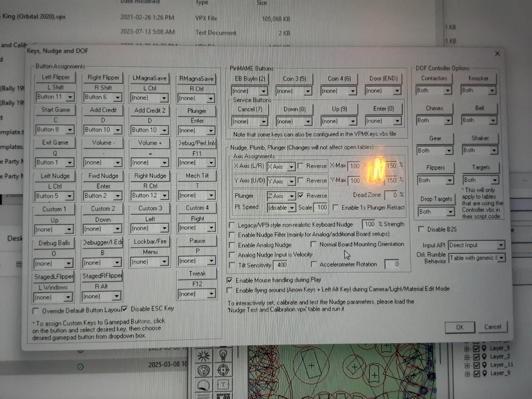The image size is (532, 399).
Task: Enable Nudge Filter checkbox
Action: point(232,235)
